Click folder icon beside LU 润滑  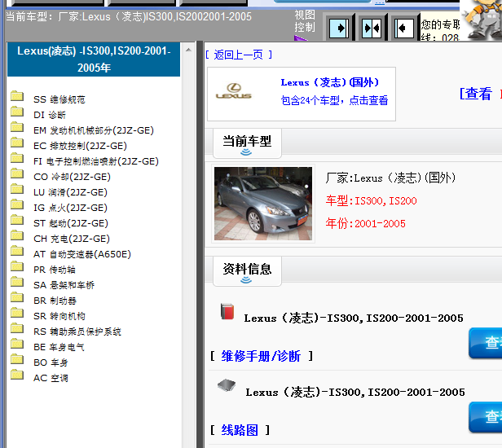[x=17, y=189]
